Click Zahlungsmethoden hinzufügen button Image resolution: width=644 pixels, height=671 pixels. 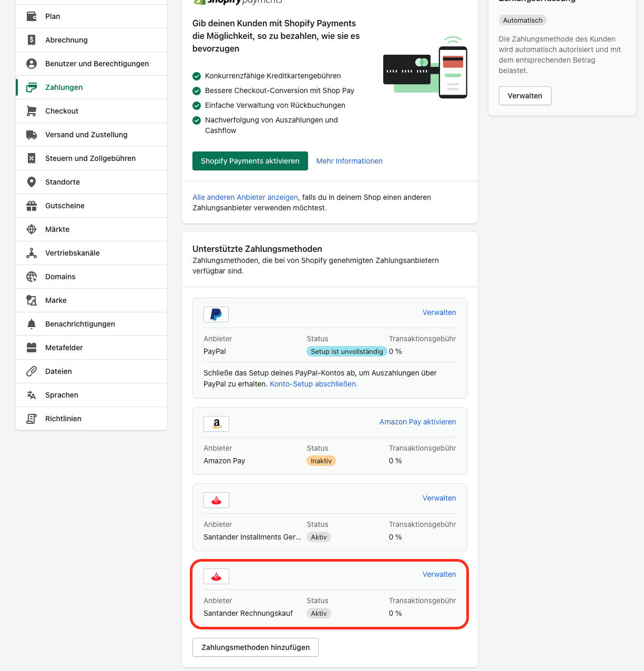pos(255,647)
